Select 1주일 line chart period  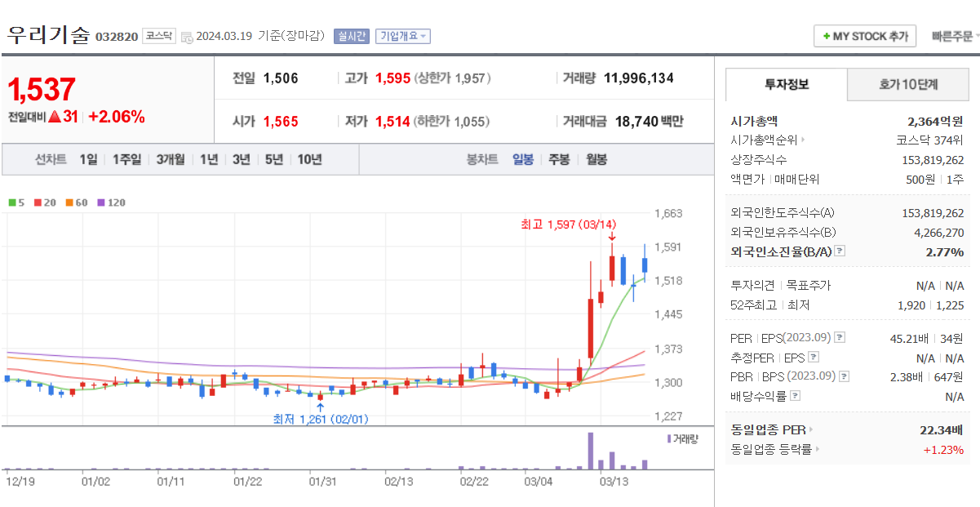tap(126, 159)
